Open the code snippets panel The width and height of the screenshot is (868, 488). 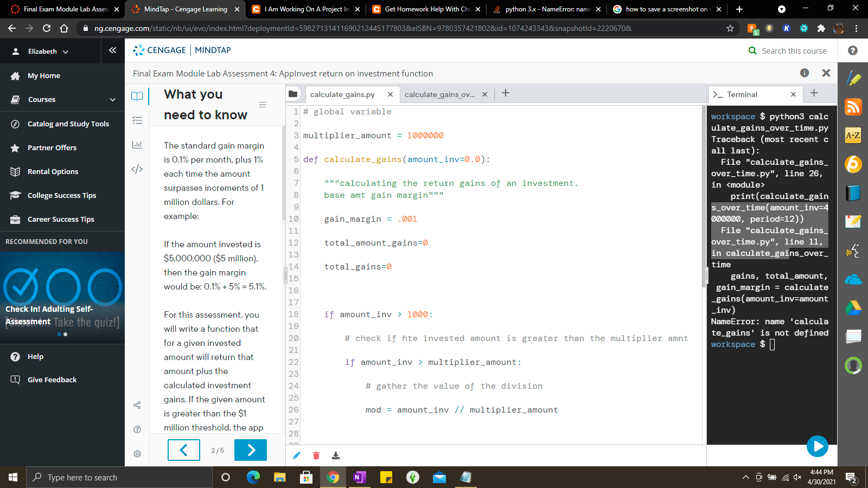(137, 169)
